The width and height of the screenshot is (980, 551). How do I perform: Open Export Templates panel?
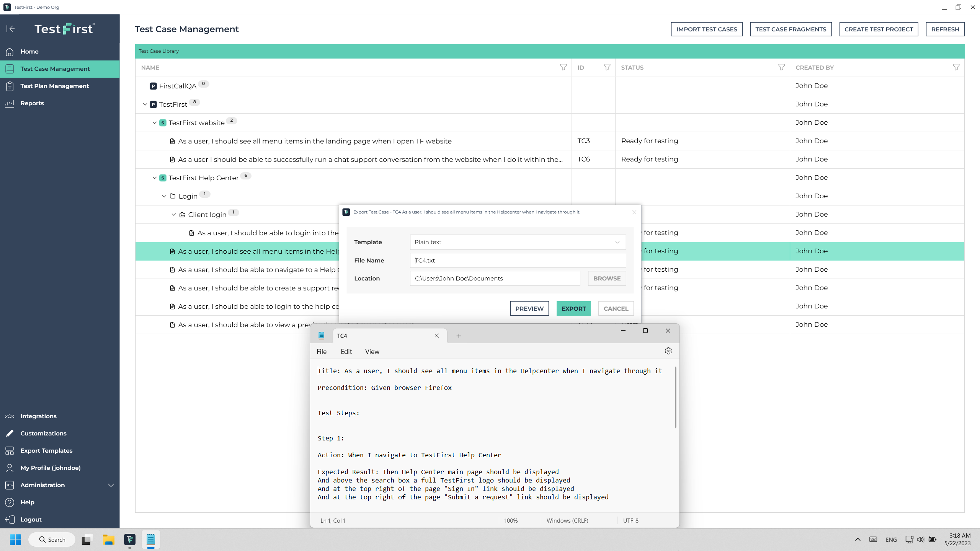click(x=47, y=450)
